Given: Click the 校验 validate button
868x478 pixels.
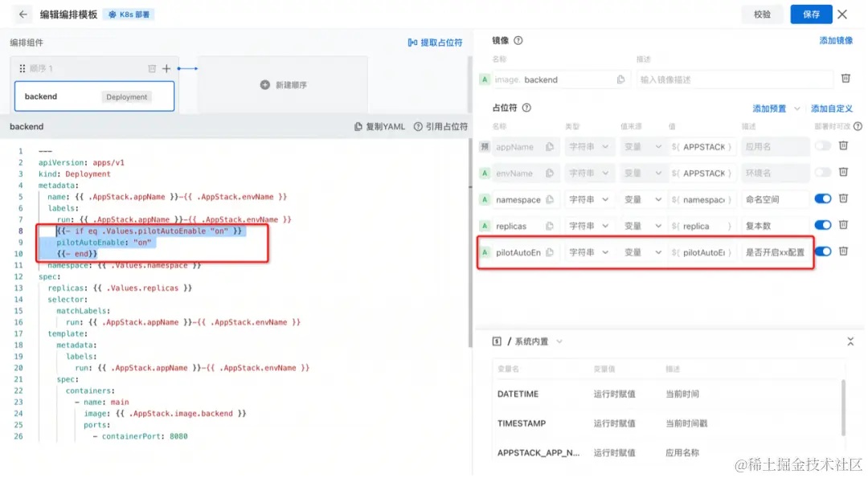Looking at the screenshot, I should 762,14.
